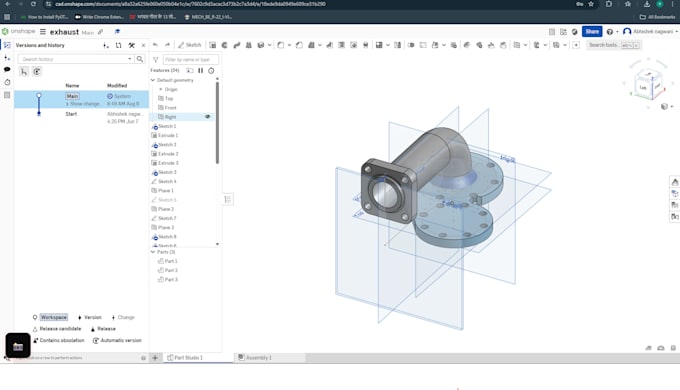Select the Thicken tool
This screenshot has height=390, width=680.
[261, 45]
